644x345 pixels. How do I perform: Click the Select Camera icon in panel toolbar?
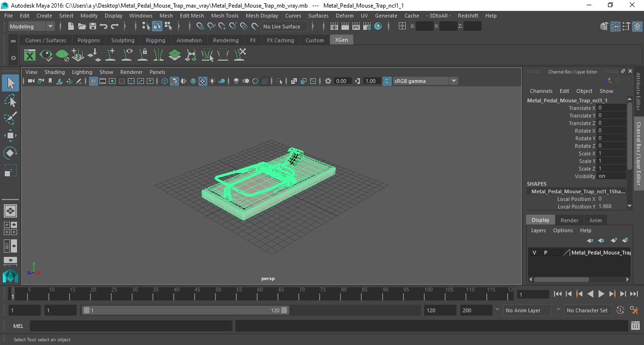31,81
